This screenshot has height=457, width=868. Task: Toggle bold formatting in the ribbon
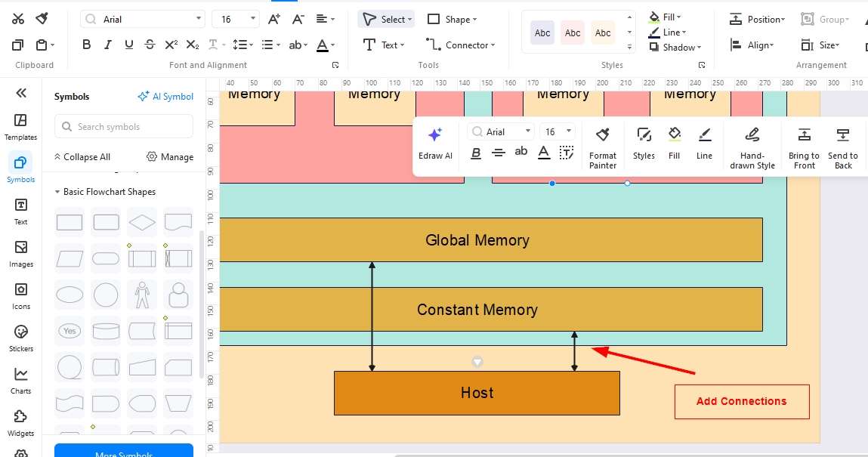pyautogui.click(x=86, y=44)
